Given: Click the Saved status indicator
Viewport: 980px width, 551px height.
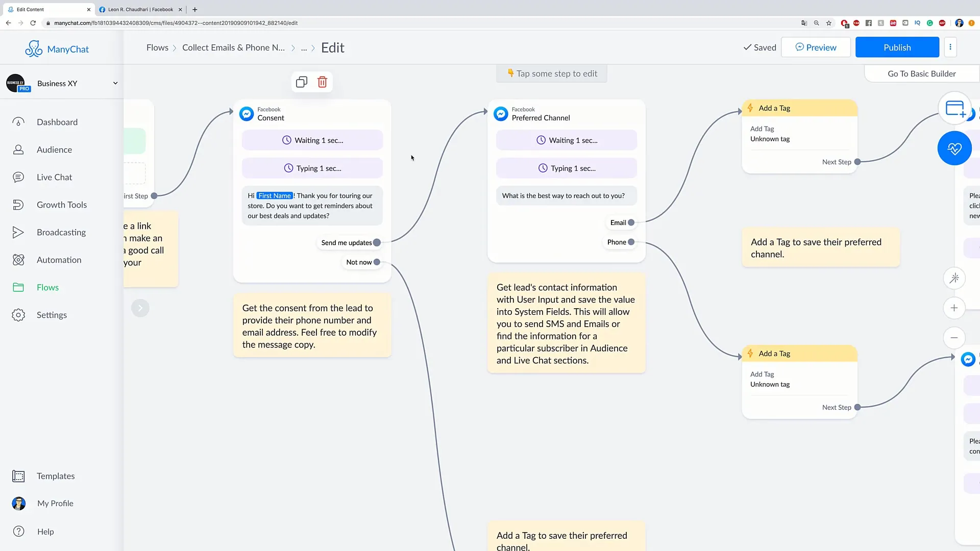Looking at the screenshot, I should [x=759, y=47].
